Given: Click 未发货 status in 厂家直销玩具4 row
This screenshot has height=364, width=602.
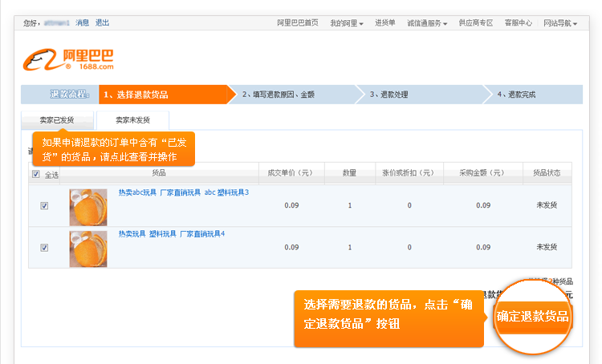Looking at the screenshot, I should pos(547,247).
